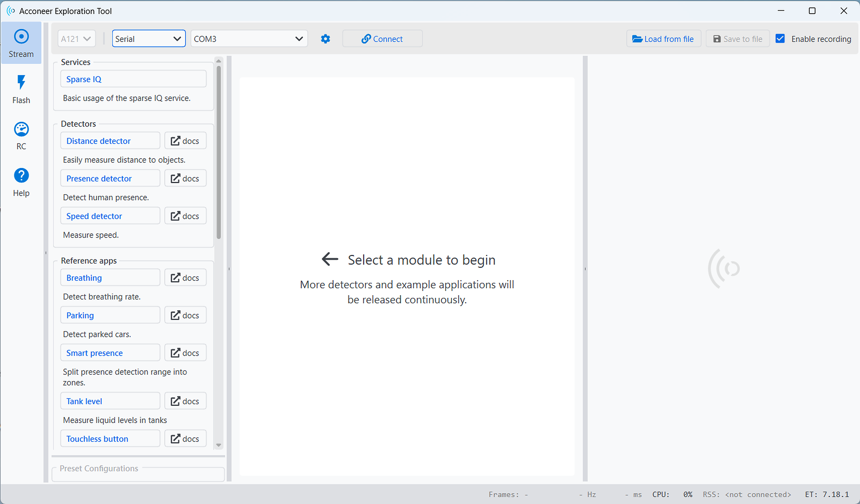Click the gear settings icon next to COM3
This screenshot has width=860, height=504.
(325, 39)
